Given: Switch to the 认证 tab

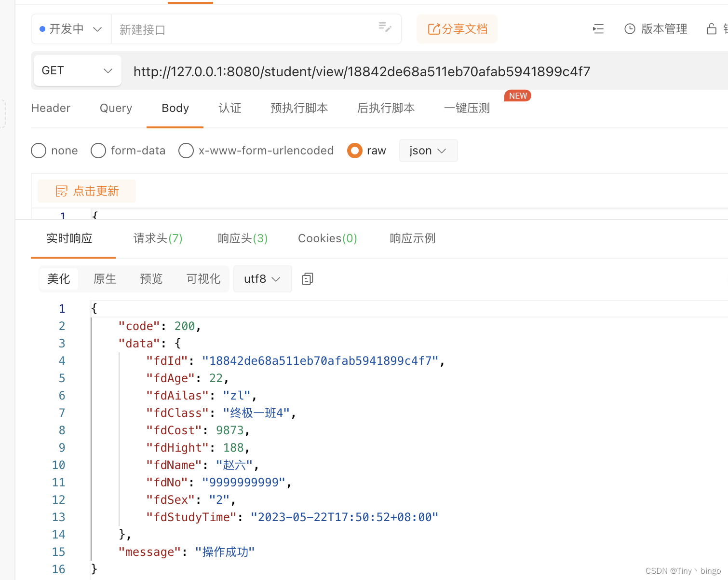Looking at the screenshot, I should [229, 108].
